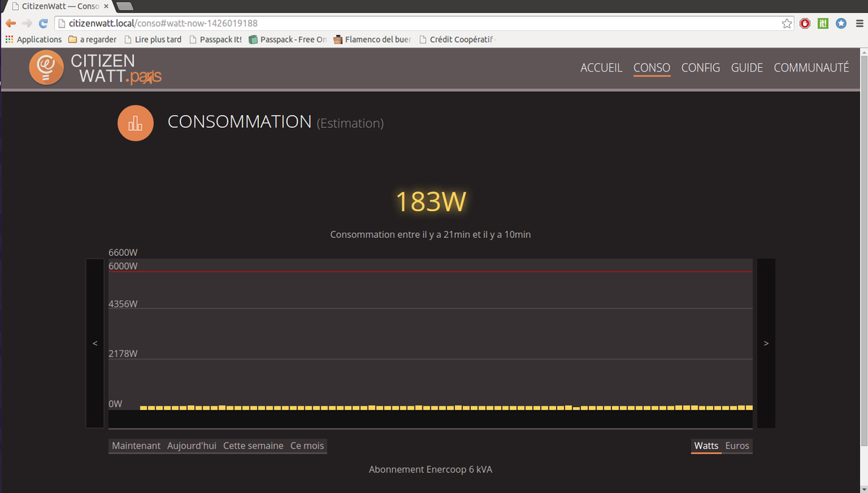Click the browser address bar
The image size is (868, 493).
423,23
